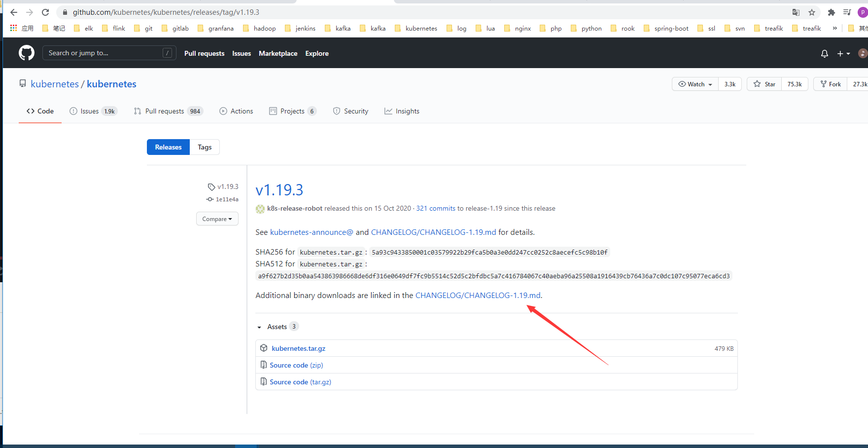The width and height of the screenshot is (868, 448).
Task: Click Pull requests in top navigation
Action: coord(204,53)
